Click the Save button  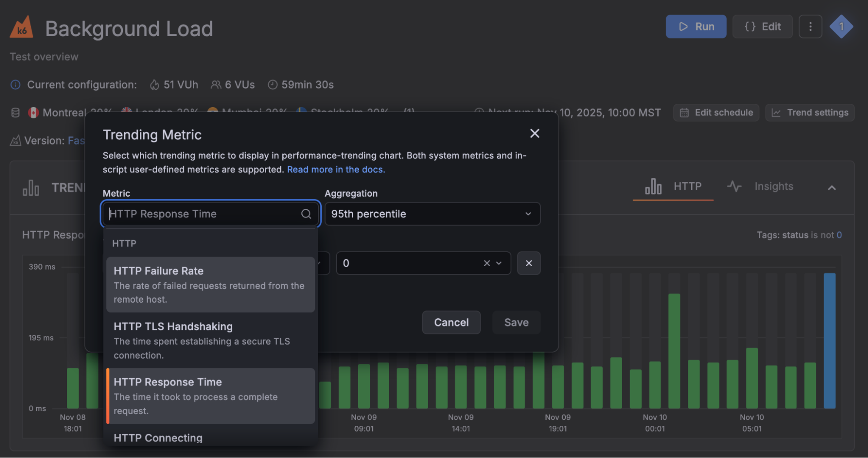tap(516, 322)
